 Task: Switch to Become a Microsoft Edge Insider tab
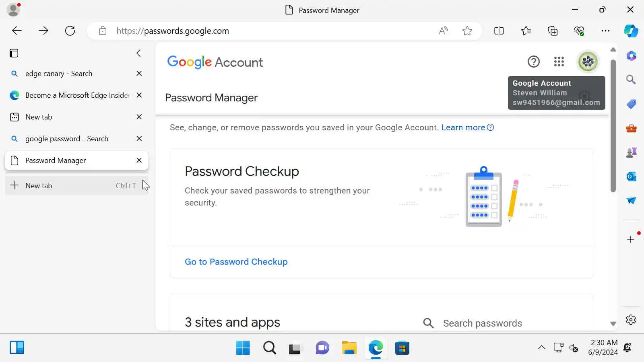tap(76, 95)
